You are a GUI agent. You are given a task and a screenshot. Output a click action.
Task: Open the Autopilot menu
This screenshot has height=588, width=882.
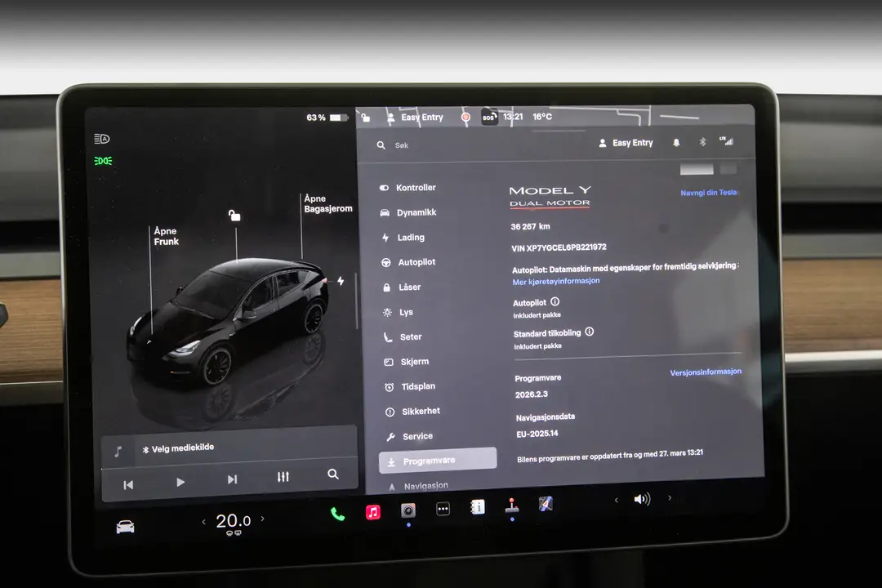coord(409,262)
